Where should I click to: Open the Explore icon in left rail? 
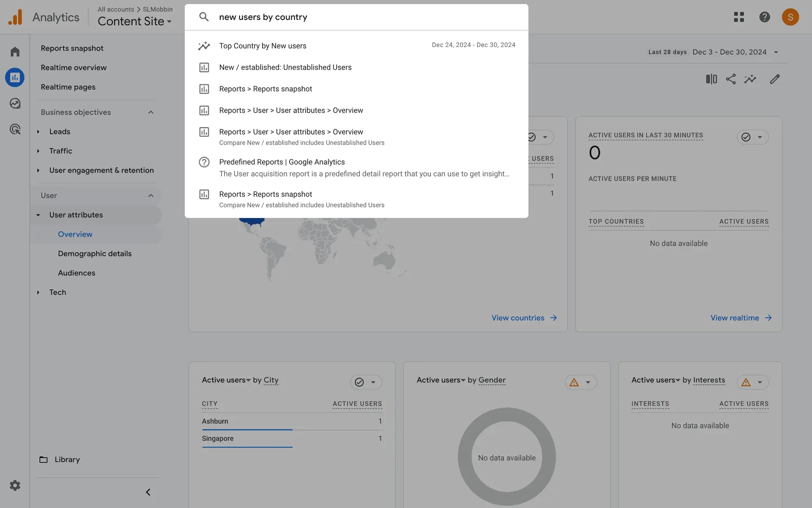tap(15, 103)
